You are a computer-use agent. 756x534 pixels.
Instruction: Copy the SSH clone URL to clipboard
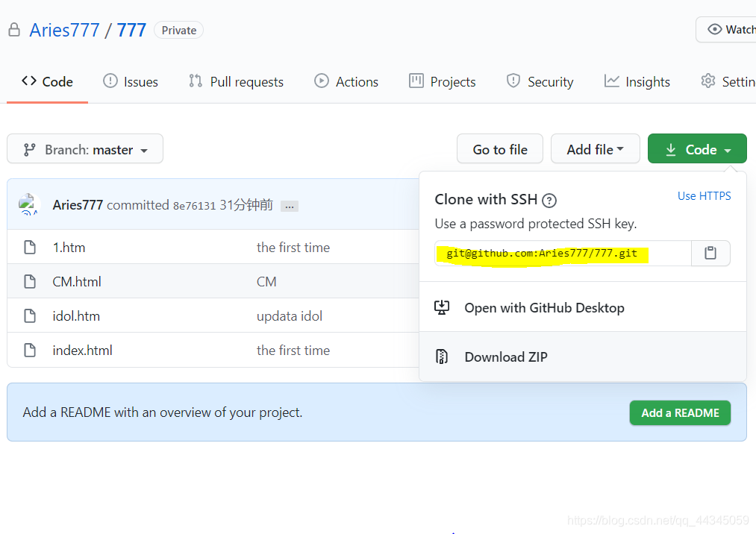coord(710,253)
